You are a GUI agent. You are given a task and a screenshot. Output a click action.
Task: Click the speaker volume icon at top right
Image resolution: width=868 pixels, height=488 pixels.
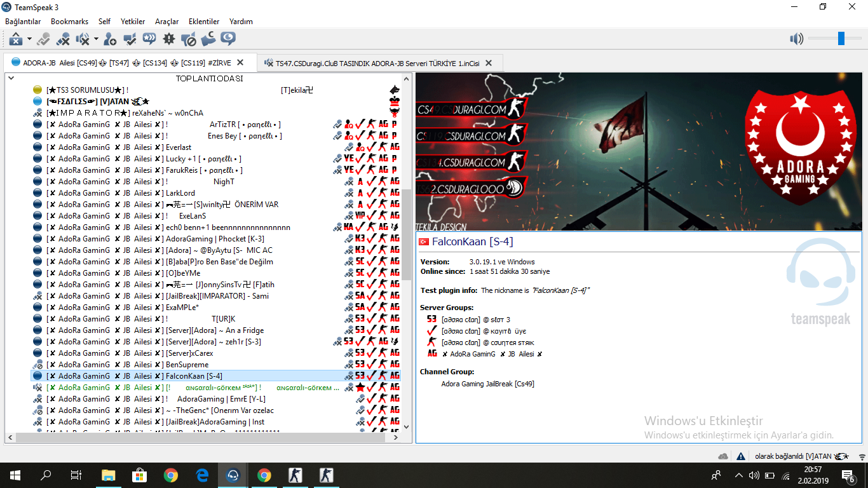tap(796, 39)
